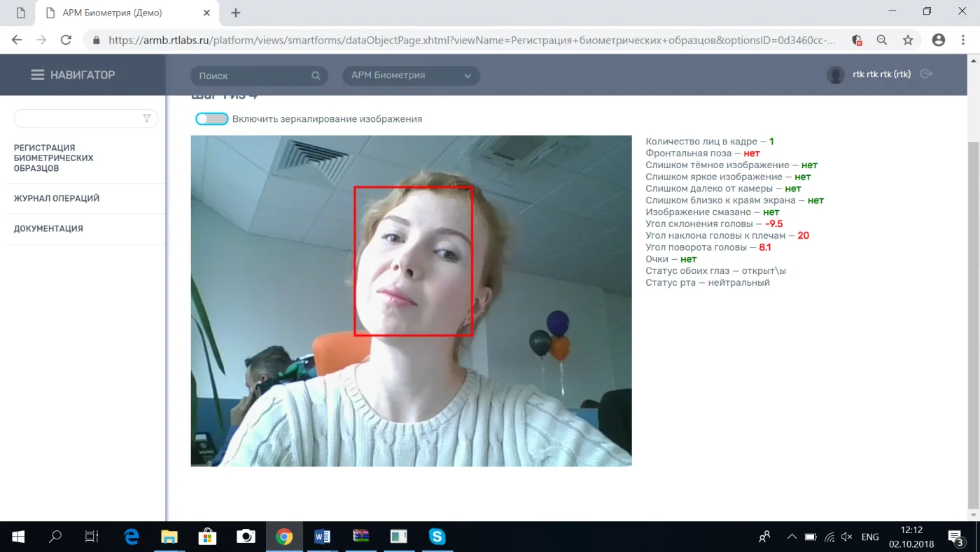Switch to Chrome on taskbar
Image resolution: width=980 pixels, height=552 pixels.
[284, 537]
